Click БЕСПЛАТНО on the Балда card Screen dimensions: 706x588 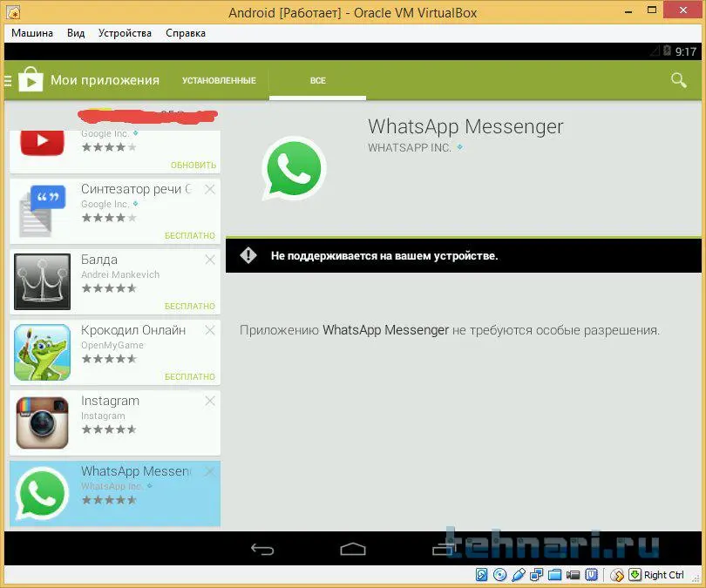click(190, 307)
